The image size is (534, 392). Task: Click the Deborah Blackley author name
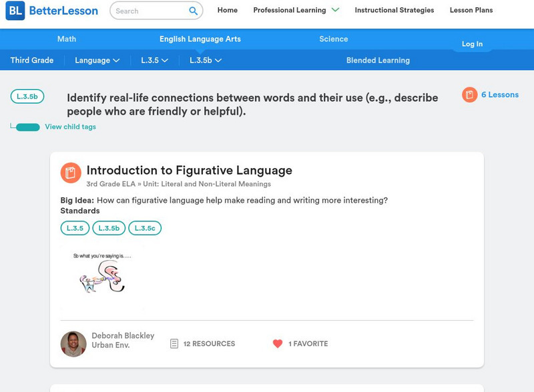point(123,335)
